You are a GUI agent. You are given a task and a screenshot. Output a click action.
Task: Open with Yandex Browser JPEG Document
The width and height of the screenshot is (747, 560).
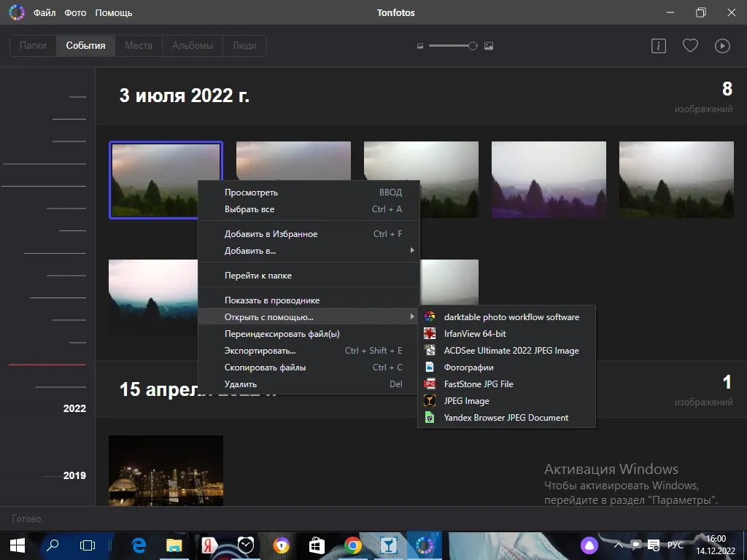click(507, 418)
